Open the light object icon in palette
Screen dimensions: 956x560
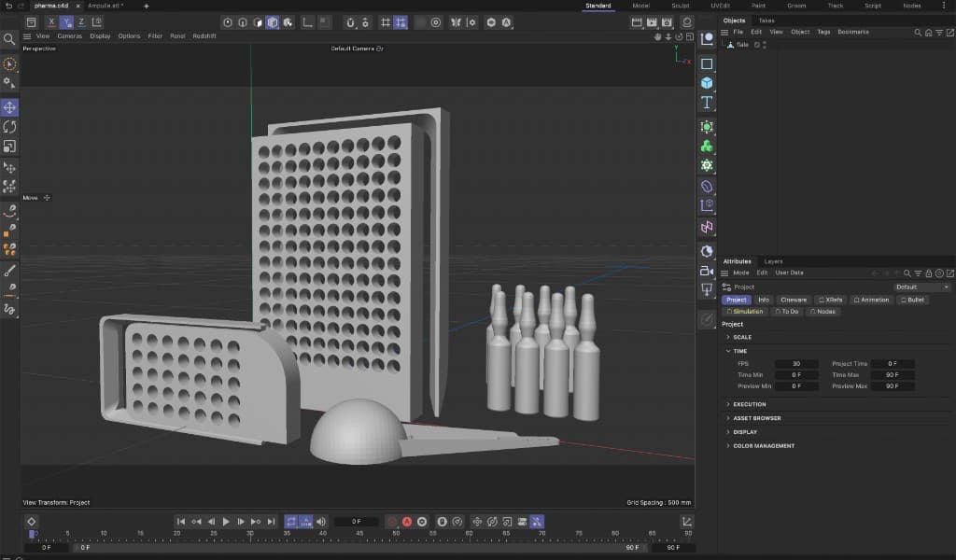[707, 289]
